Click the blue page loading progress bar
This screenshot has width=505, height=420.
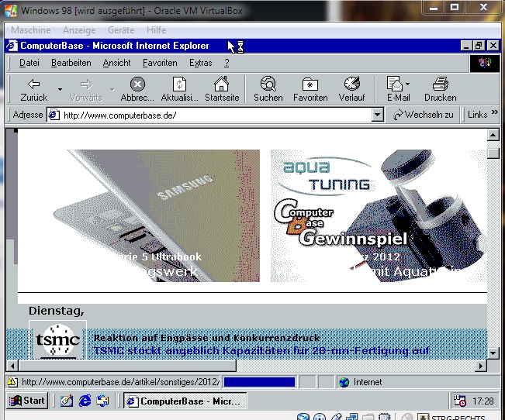point(259,382)
